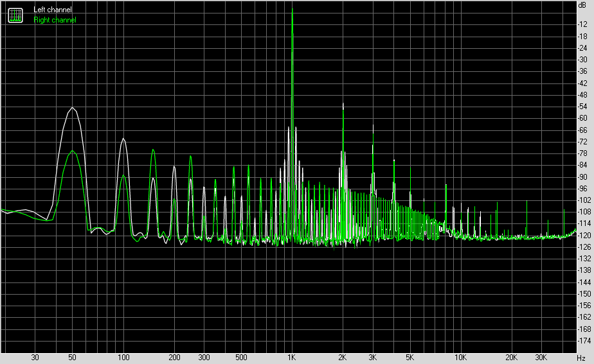The image size is (594, 364).
Task: Click the 20K label on the frequency axis
Action: point(511,358)
